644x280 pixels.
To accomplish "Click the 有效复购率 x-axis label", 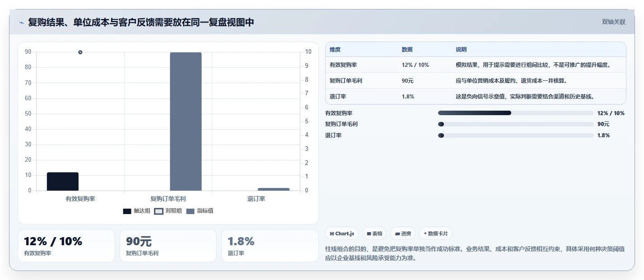I will [80, 199].
